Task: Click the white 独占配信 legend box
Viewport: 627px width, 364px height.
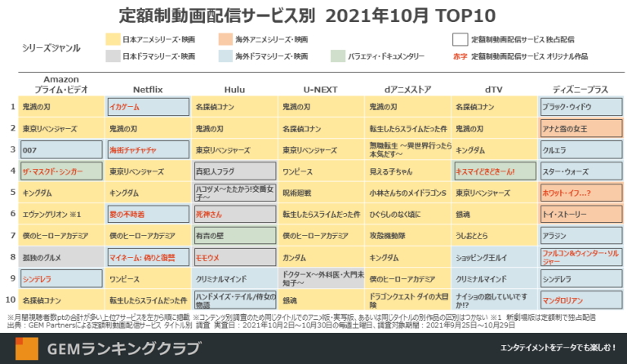Action: click(460, 39)
